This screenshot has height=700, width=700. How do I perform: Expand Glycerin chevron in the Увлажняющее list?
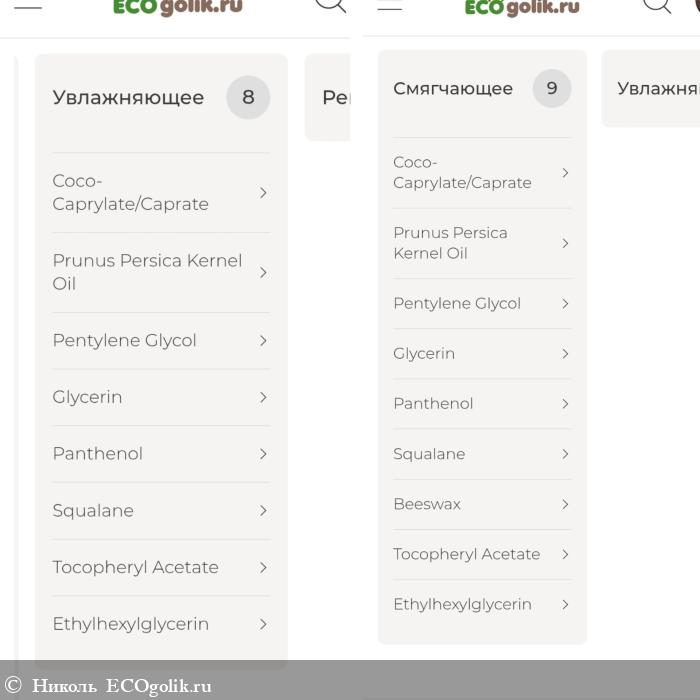(263, 397)
